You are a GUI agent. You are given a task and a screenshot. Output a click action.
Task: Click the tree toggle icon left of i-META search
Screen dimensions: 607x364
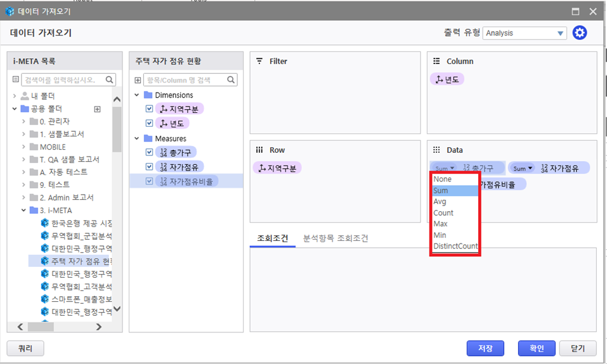point(16,80)
